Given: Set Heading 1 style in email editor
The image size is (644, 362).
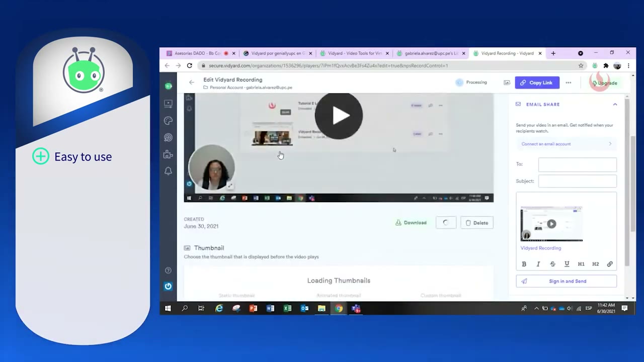Looking at the screenshot, I should [x=581, y=264].
